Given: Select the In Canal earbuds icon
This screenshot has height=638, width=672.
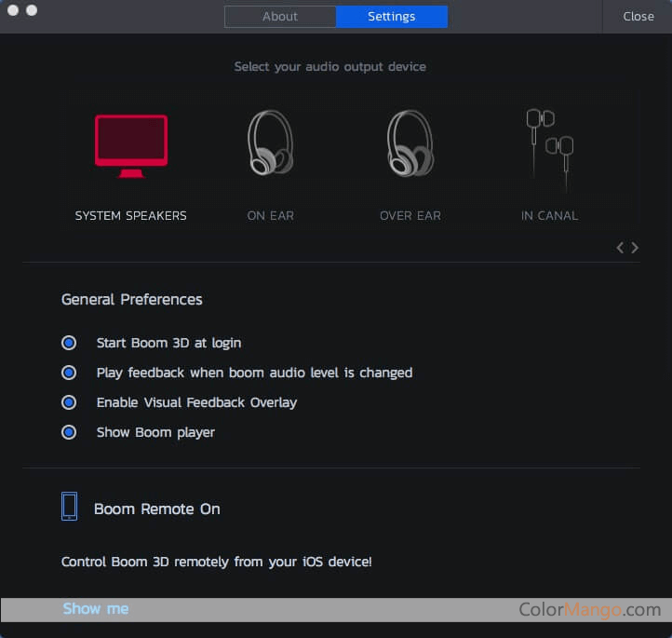Looking at the screenshot, I should [549, 143].
